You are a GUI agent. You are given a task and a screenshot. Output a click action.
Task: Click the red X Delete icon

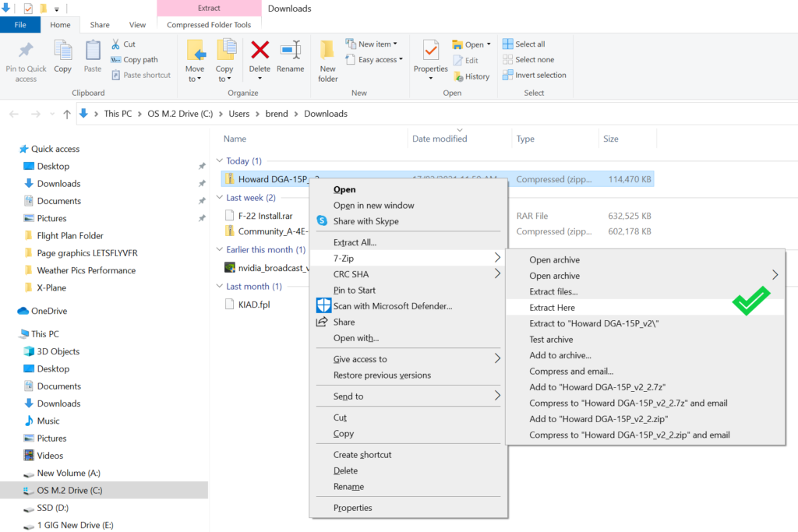[x=260, y=50]
